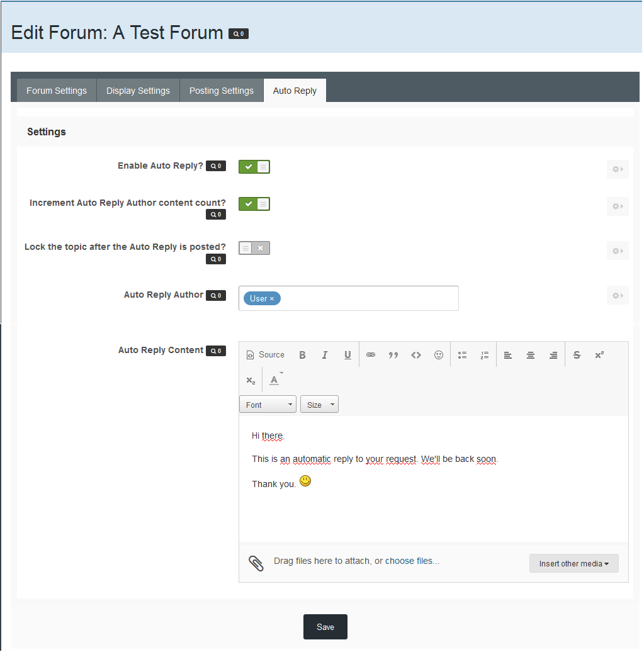Screen dimensions: 644x652
Task: Open the Size dropdown
Action: (320, 404)
